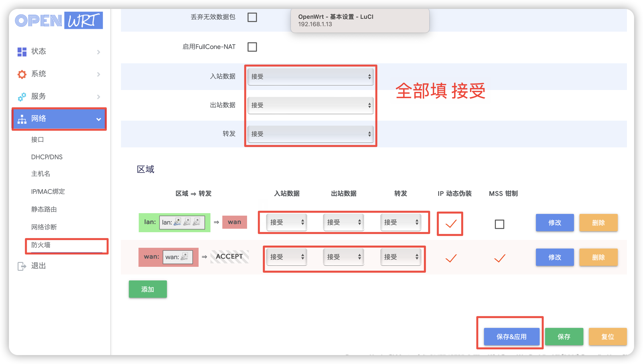Open the 防火墙 submenu item

[41, 245]
